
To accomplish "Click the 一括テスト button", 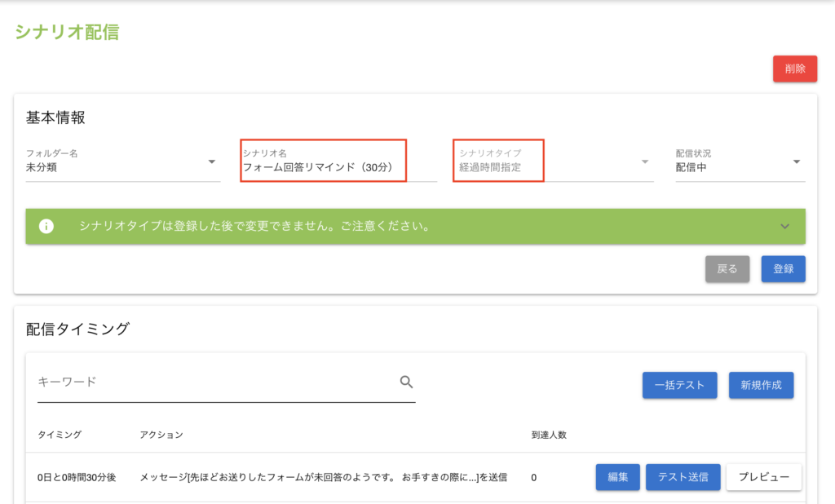I will [x=678, y=385].
